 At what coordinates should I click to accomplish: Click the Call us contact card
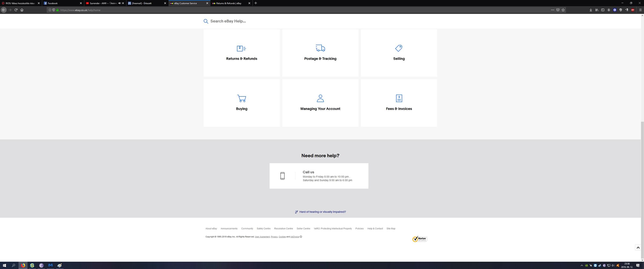tap(319, 176)
